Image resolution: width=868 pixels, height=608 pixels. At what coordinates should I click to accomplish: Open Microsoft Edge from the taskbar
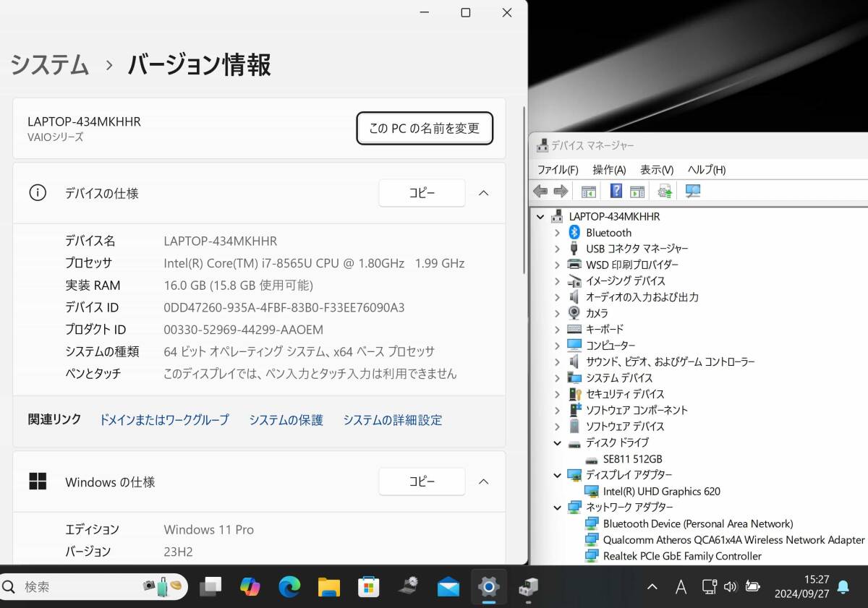pyautogui.click(x=289, y=587)
